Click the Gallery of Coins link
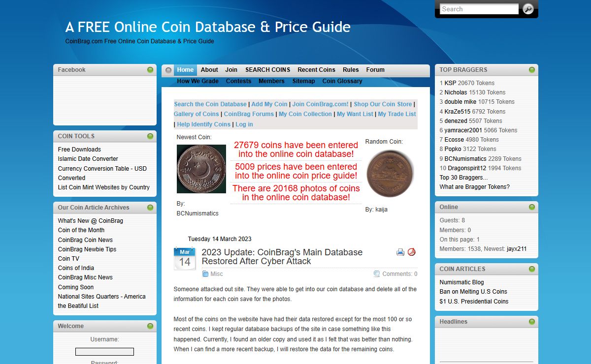Viewport: 591px width, 364px height. pos(197,114)
